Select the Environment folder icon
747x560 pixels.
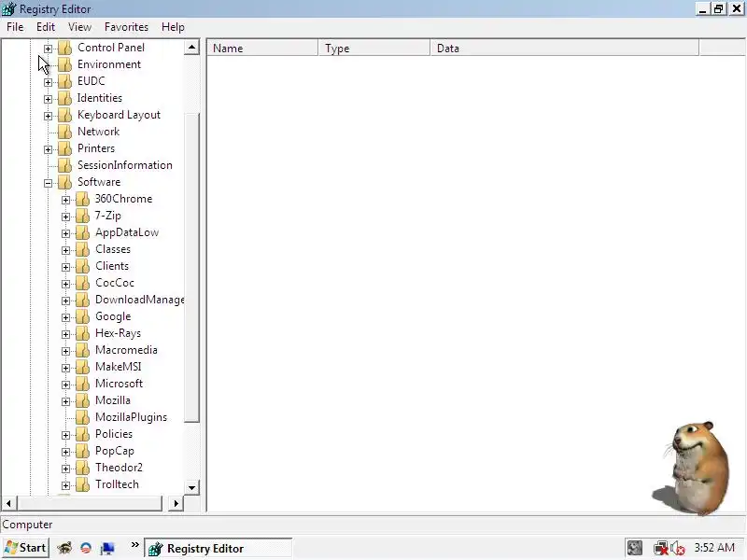pos(64,64)
